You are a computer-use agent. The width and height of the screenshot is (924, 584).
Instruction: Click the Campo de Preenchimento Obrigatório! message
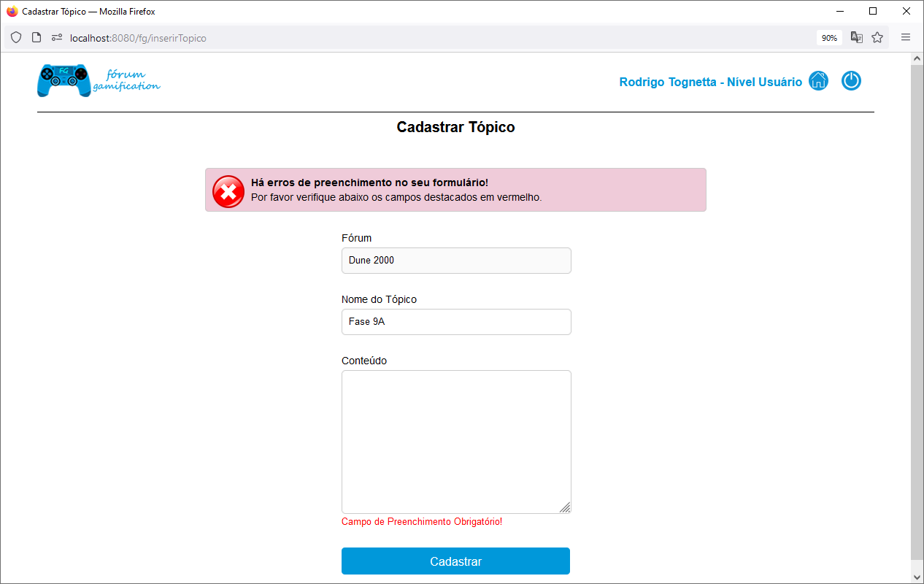coord(422,522)
